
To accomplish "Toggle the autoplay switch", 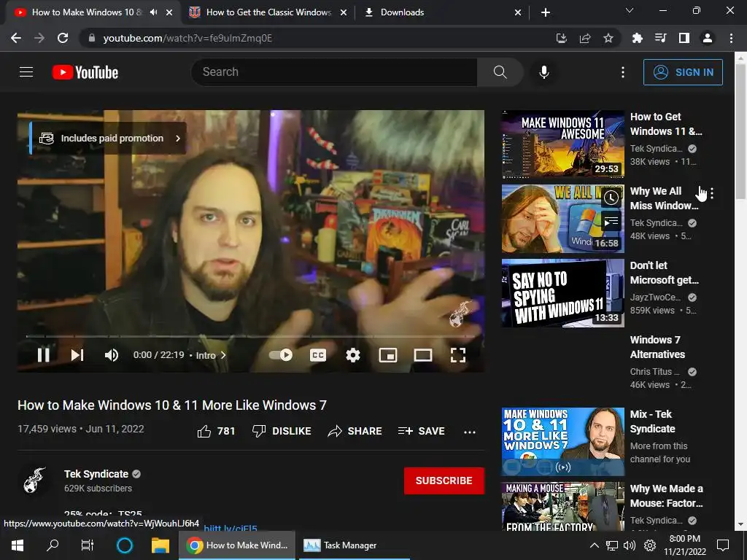I will 281,355.
